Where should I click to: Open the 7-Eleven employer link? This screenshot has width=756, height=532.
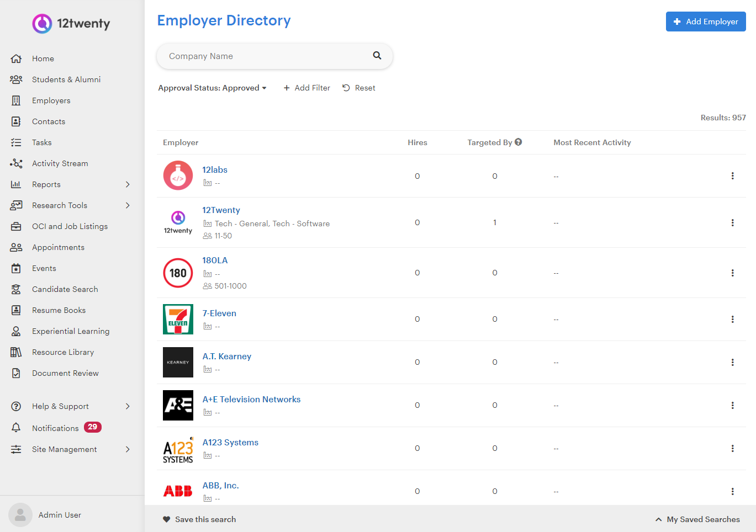(219, 313)
